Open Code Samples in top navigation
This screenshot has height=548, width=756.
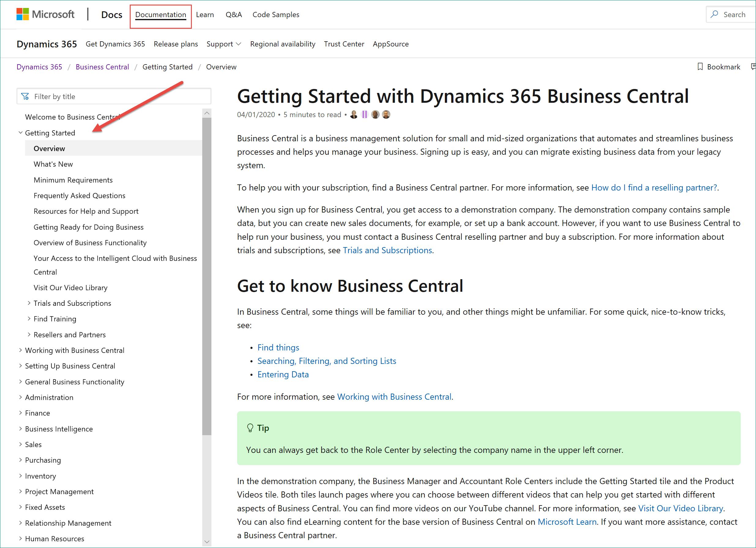pyautogui.click(x=276, y=15)
